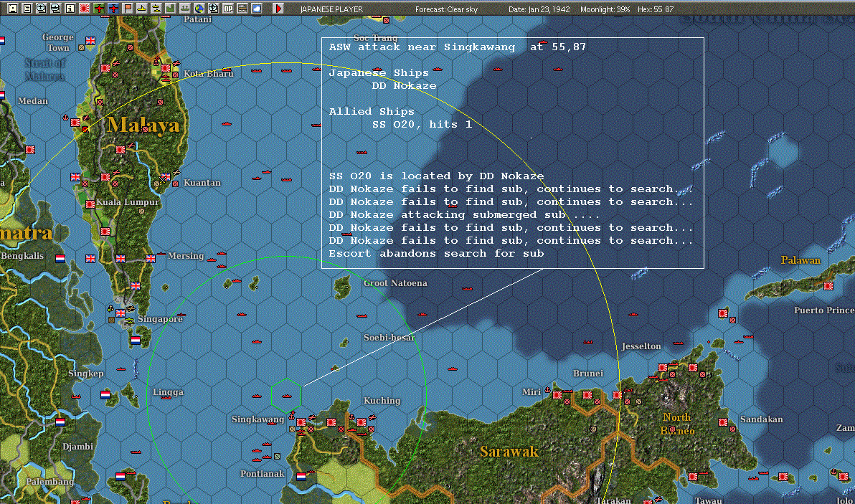Click the 'Hex: 55 87' status text
Screen dimensions: 855x504
point(656,9)
